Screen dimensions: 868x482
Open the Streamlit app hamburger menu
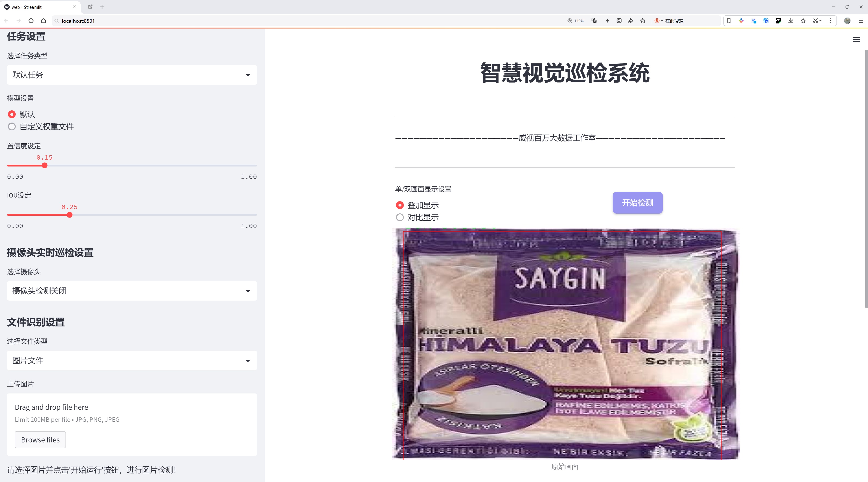(x=856, y=40)
